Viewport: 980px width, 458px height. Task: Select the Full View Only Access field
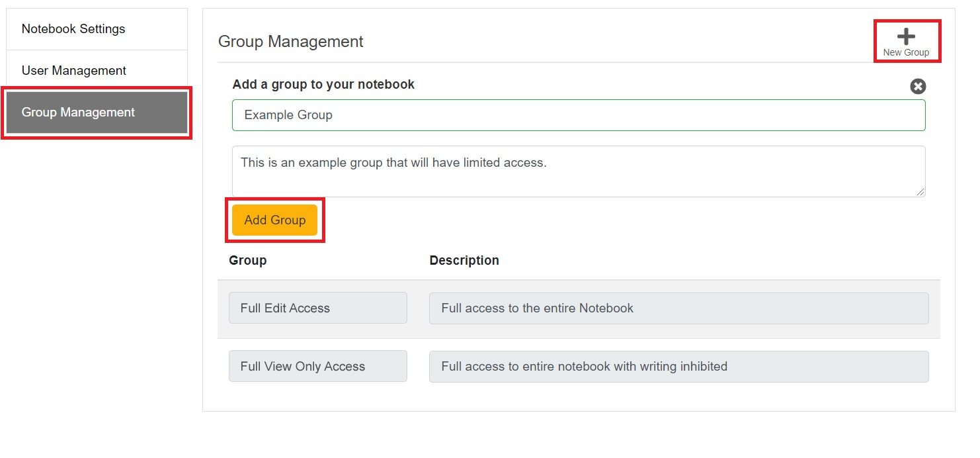point(318,366)
